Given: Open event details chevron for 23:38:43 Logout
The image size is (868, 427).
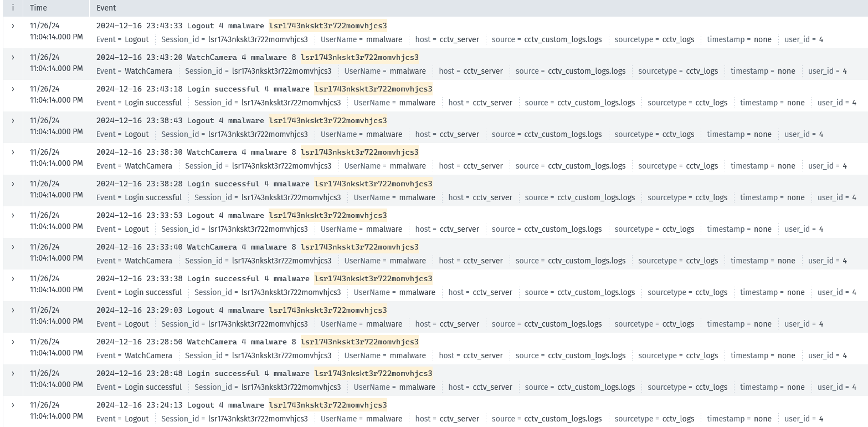Looking at the screenshot, I should pos(13,120).
